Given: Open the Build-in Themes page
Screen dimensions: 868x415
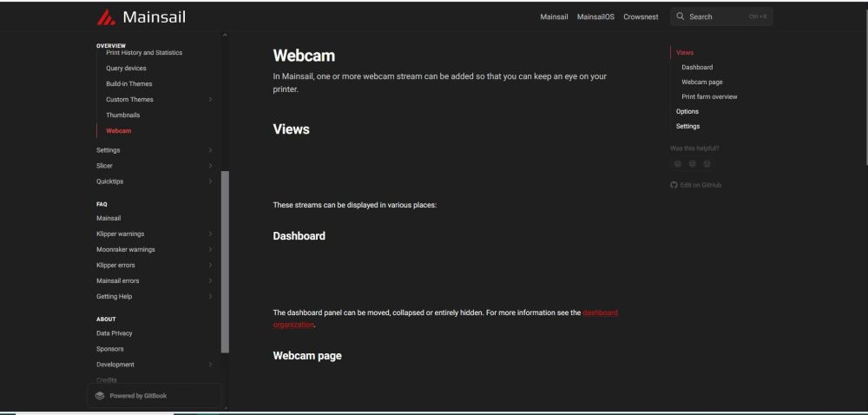Looking at the screenshot, I should (129, 83).
